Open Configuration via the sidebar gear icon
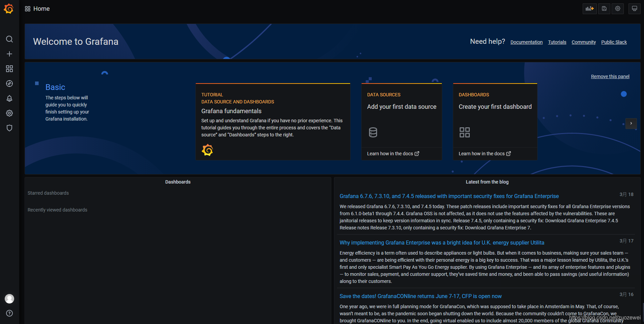This screenshot has width=644, height=324. tap(9, 113)
